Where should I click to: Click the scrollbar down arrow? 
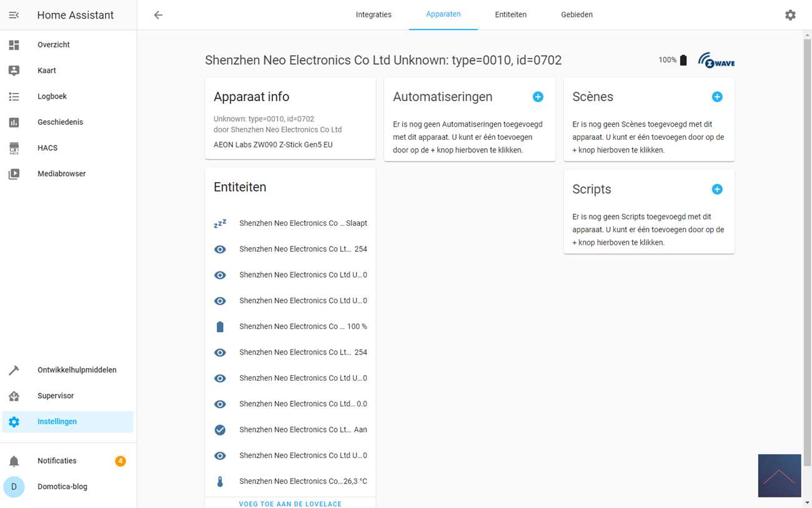point(807,503)
